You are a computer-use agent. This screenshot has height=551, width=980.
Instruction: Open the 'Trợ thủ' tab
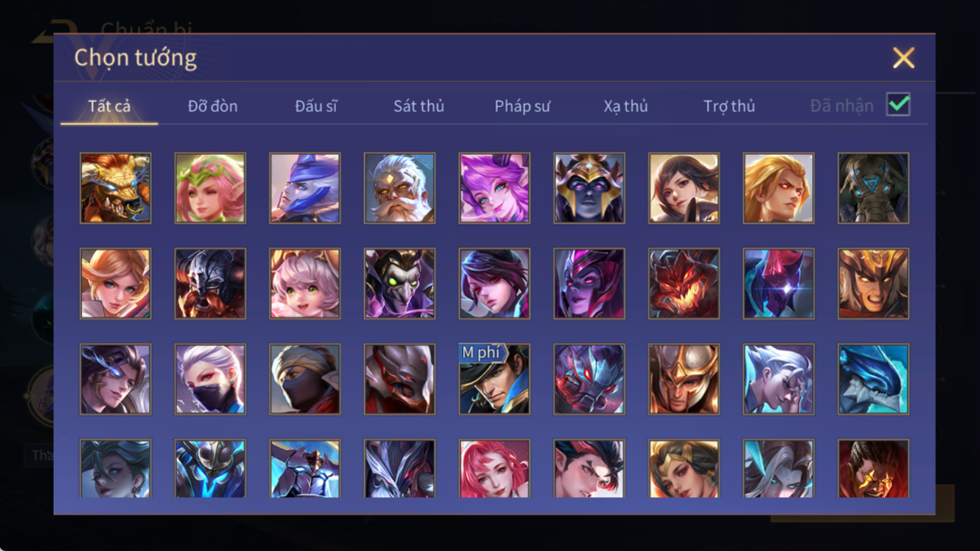[729, 106]
